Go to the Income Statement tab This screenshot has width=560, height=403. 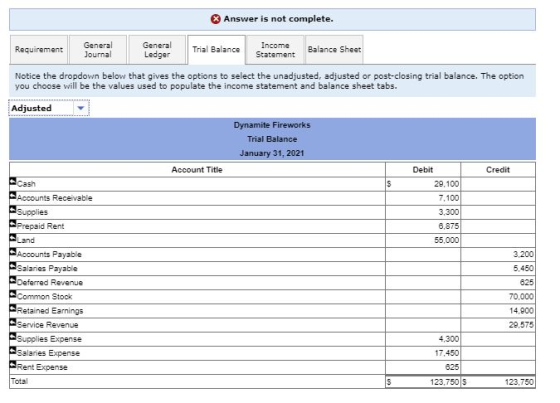pyautogui.click(x=275, y=50)
